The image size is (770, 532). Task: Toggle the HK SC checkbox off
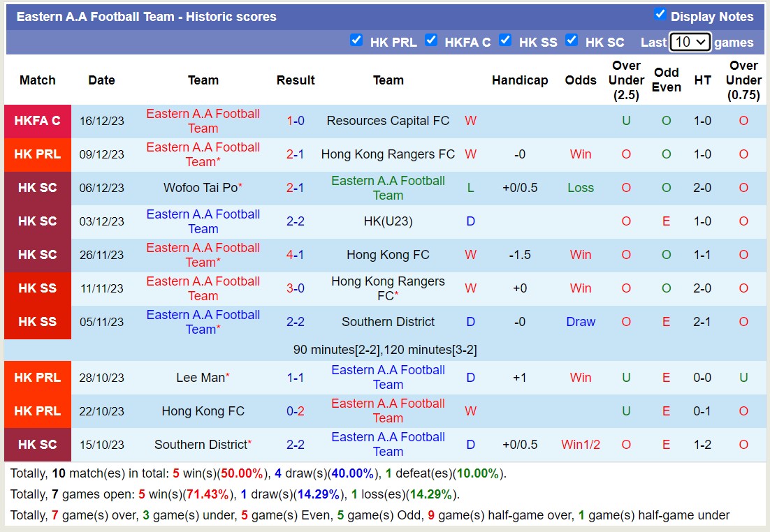click(x=572, y=40)
